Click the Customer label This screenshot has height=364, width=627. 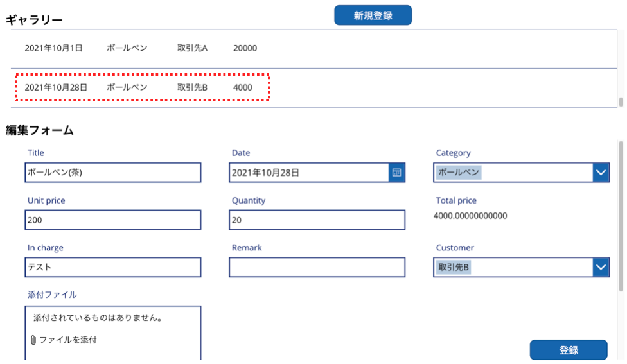coord(455,248)
